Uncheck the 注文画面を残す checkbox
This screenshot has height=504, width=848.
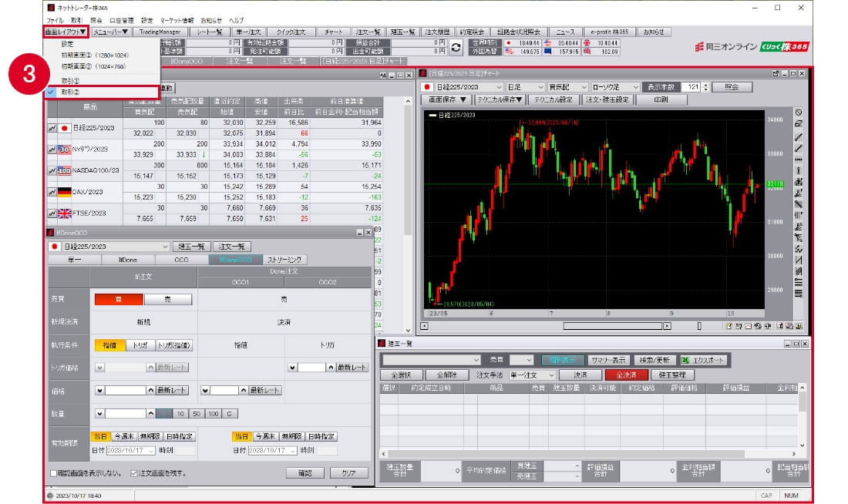point(134,473)
